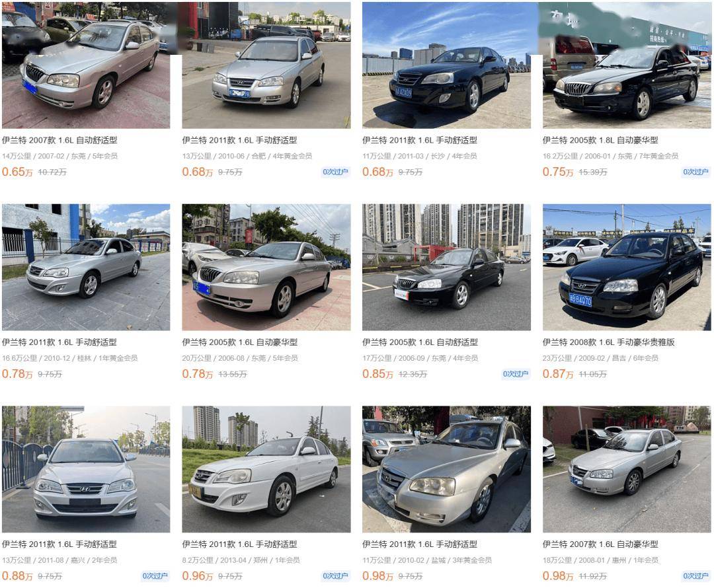Open title 伊兰特 2008款 1.6L 手动豪华贵雅版
Viewport: 714px width, 588px height.
(608, 342)
